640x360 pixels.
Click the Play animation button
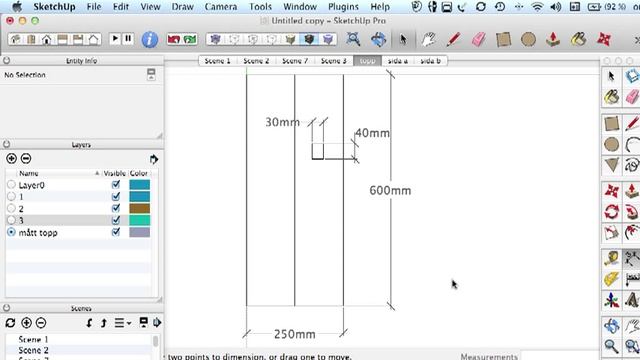(115, 39)
